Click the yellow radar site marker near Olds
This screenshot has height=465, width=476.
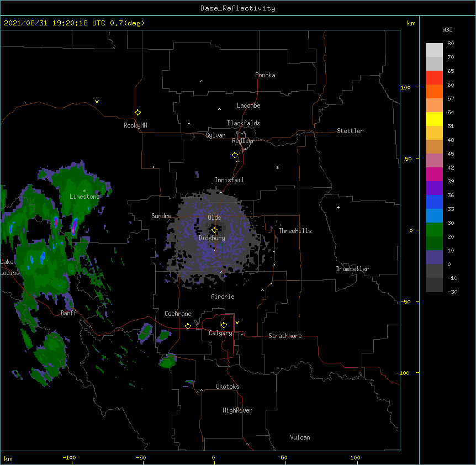pos(214,230)
